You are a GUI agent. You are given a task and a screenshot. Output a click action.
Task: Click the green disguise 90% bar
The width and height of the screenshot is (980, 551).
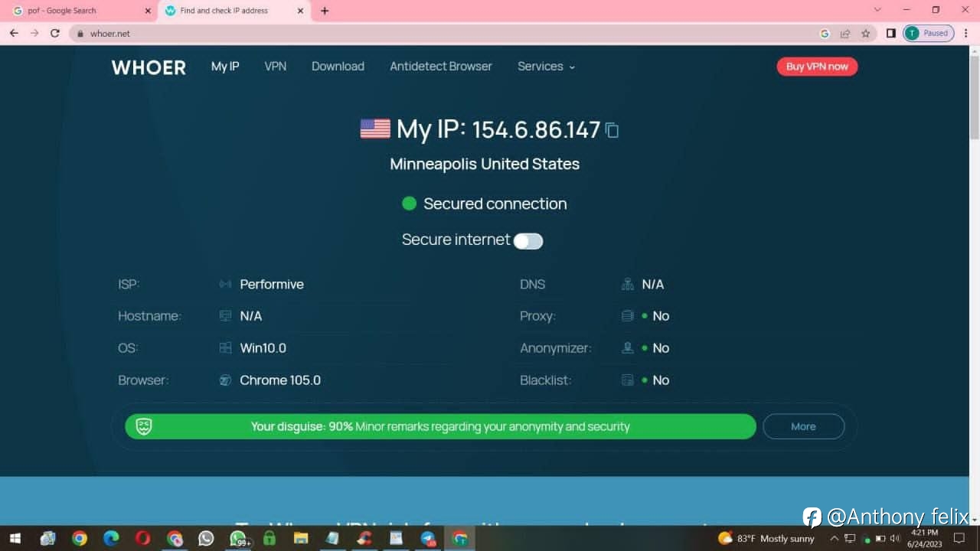(x=440, y=426)
